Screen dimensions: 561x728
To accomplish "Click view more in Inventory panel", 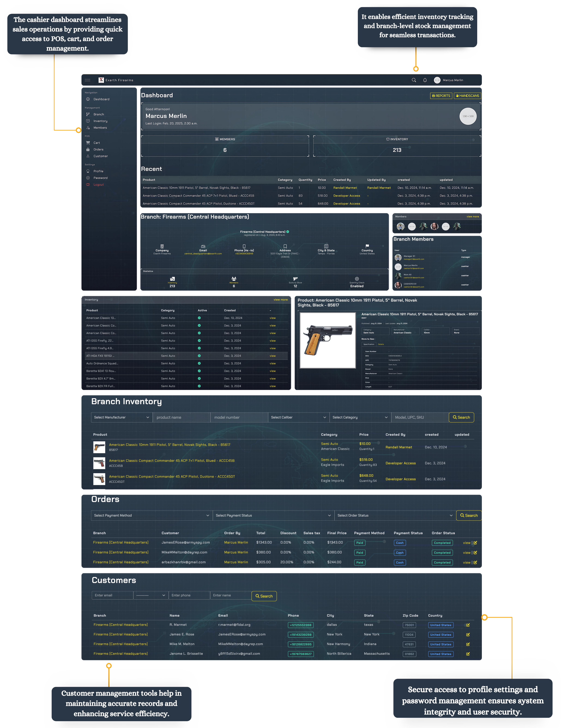I will pyautogui.click(x=280, y=300).
